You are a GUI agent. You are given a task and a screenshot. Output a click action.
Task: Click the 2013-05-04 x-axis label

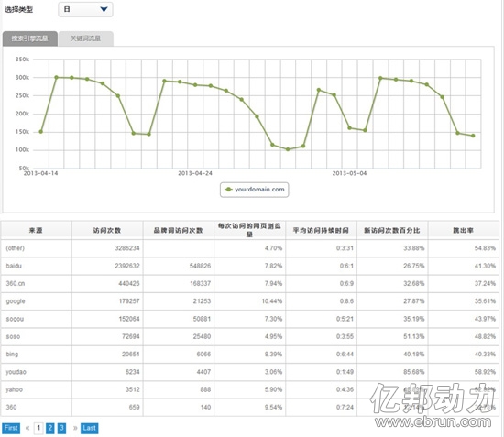pos(349,173)
